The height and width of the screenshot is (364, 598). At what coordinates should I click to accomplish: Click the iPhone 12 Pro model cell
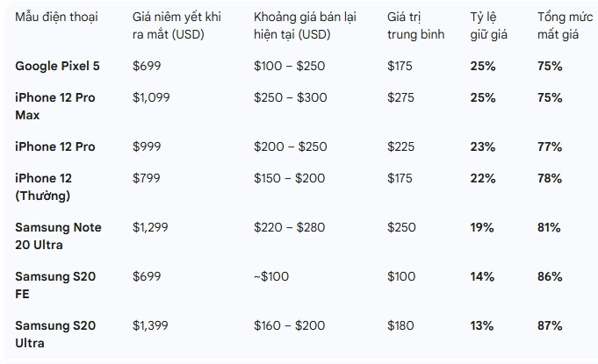54,146
